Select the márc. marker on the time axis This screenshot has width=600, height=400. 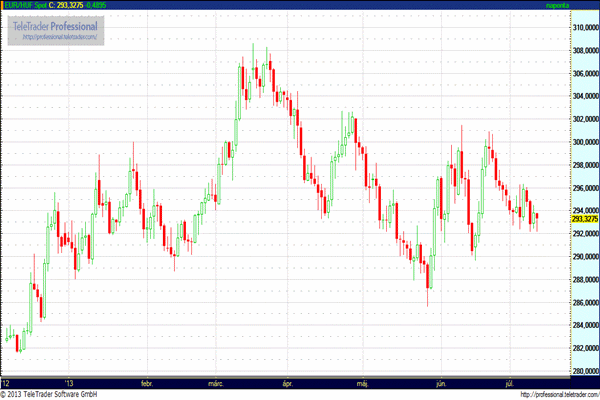(217, 382)
